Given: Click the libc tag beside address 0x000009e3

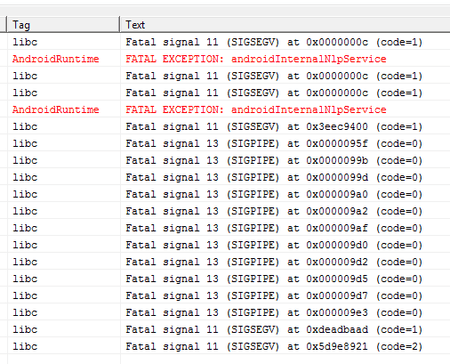Looking at the screenshot, I should [25, 313].
